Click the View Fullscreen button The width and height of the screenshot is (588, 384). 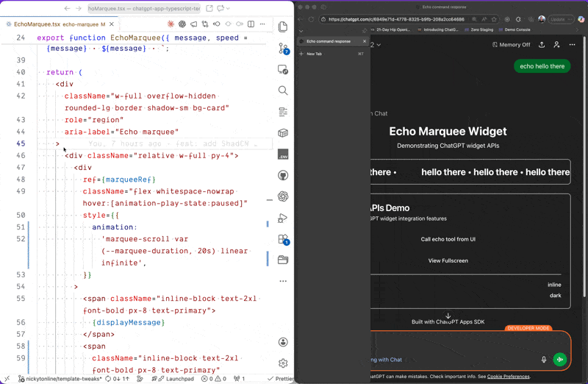(x=448, y=260)
